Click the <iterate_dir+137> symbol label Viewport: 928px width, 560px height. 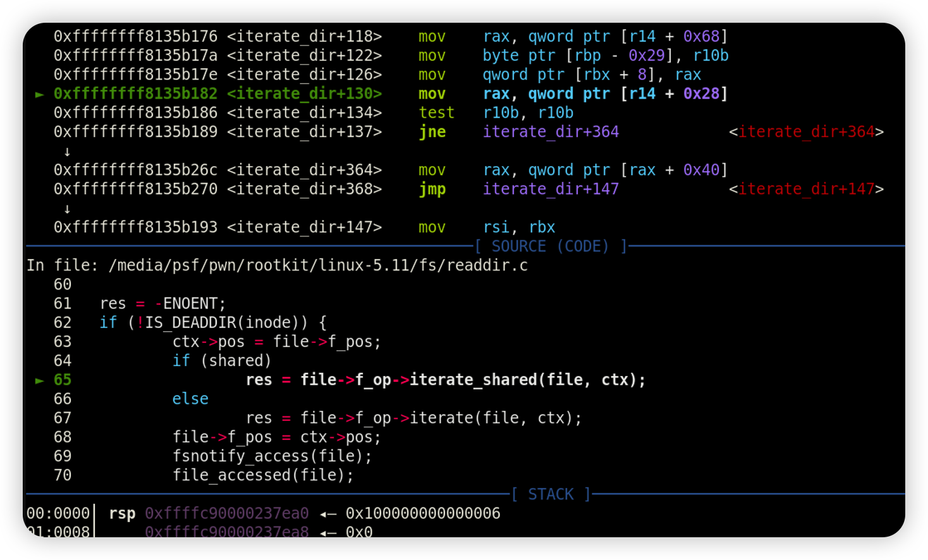pyautogui.click(x=304, y=131)
